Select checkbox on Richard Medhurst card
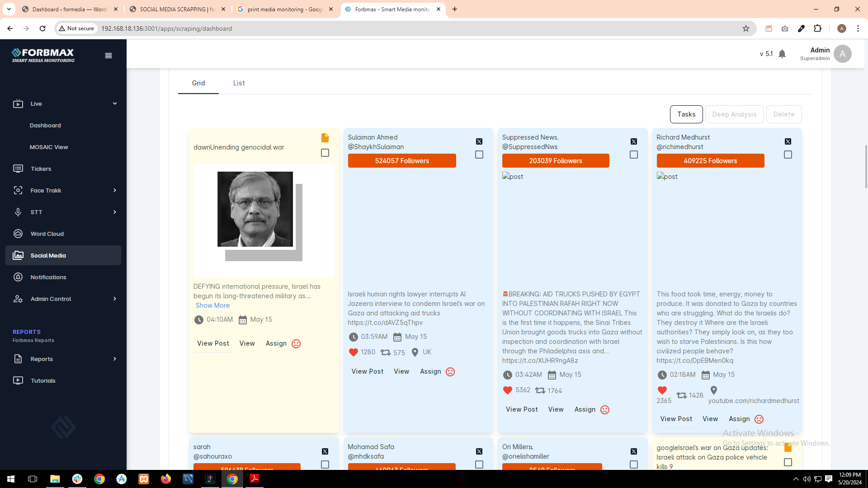Screen dimensions: 868x488 pyautogui.click(x=788, y=155)
